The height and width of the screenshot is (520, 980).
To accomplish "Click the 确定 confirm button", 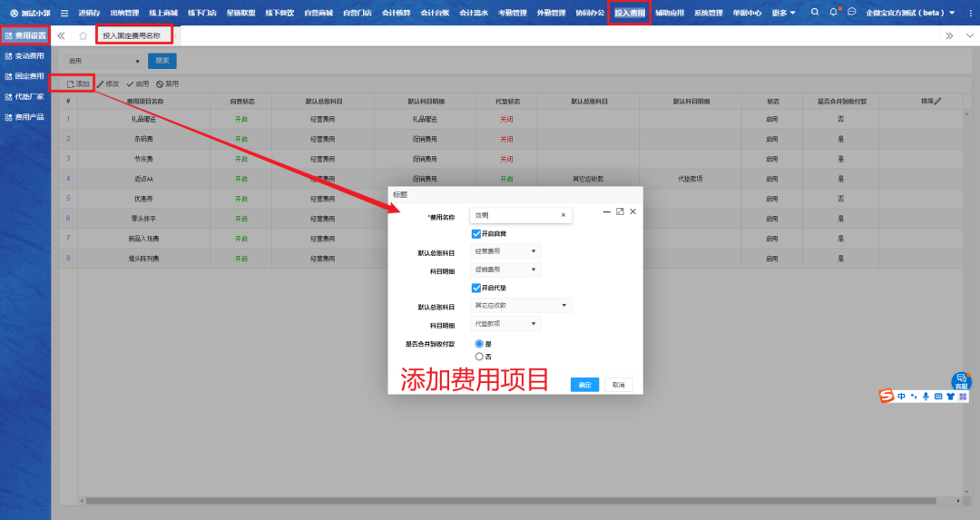I will [x=585, y=385].
